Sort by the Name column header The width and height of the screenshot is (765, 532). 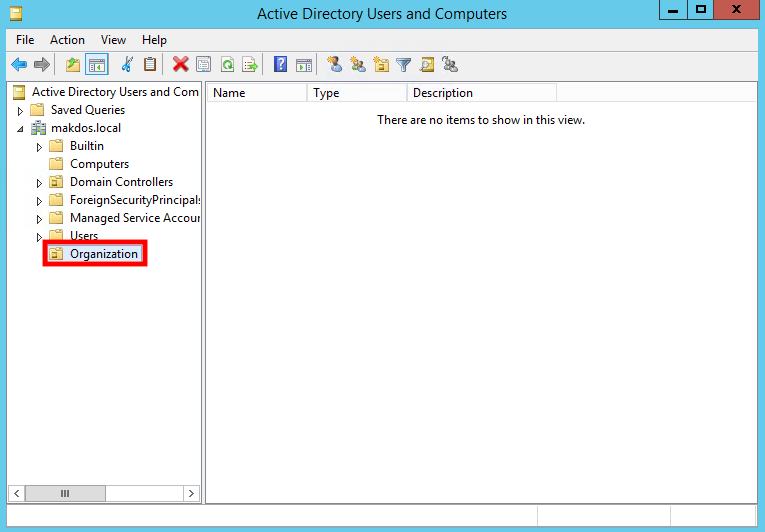tap(257, 93)
